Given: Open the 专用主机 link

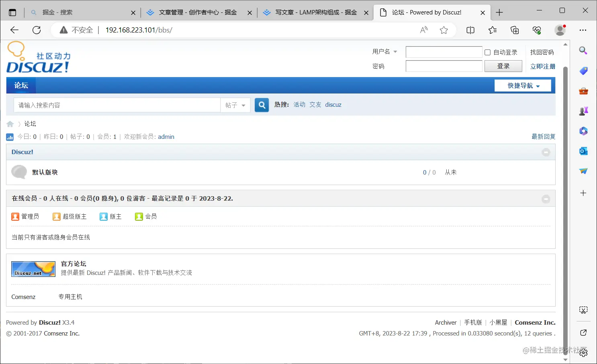Looking at the screenshot, I should 70,297.
